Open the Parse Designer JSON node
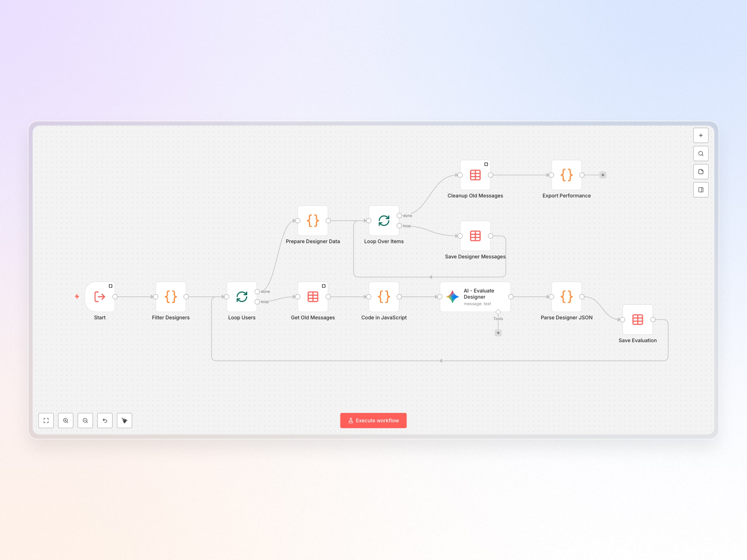 click(566, 297)
